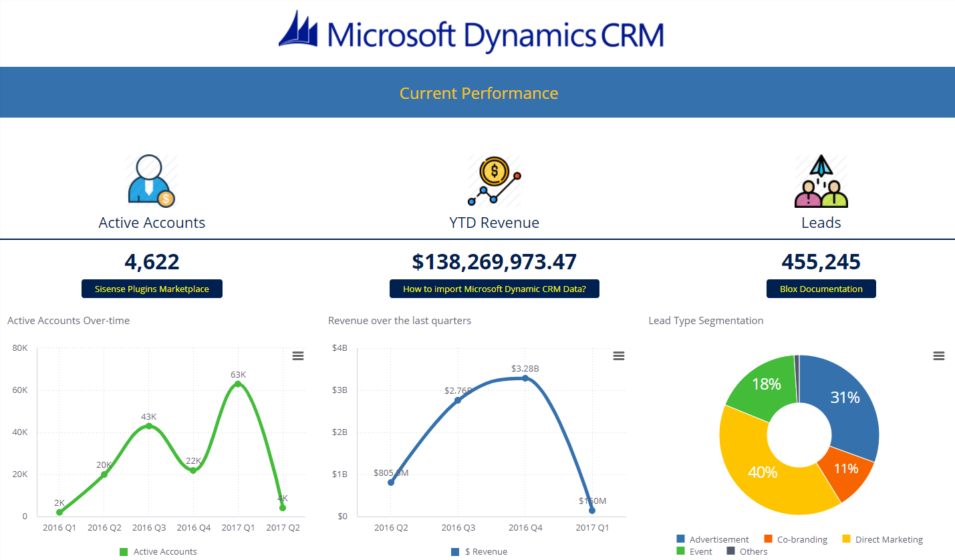The width and height of the screenshot is (955, 560).
Task: Click the YTD Revenue coin chart icon
Action: [x=494, y=181]
